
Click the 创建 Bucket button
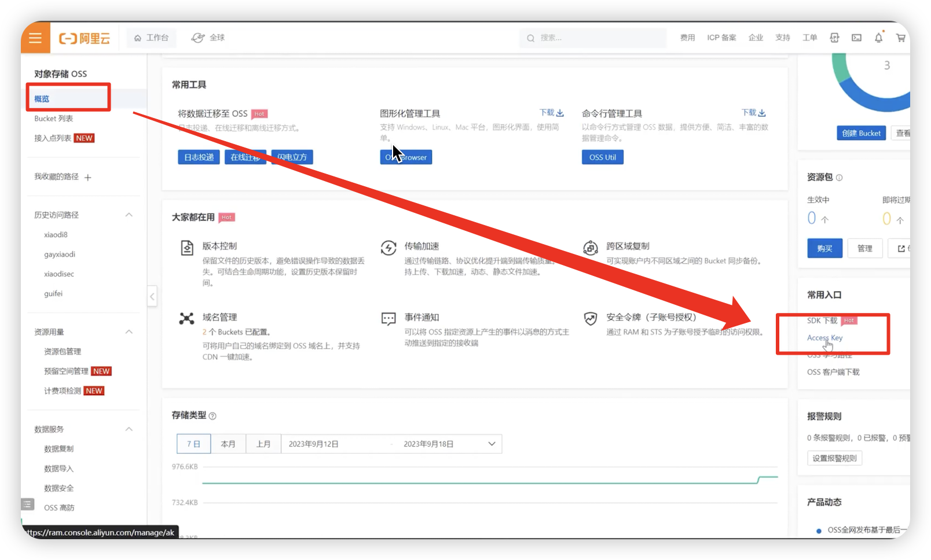[x=861, y=133]
